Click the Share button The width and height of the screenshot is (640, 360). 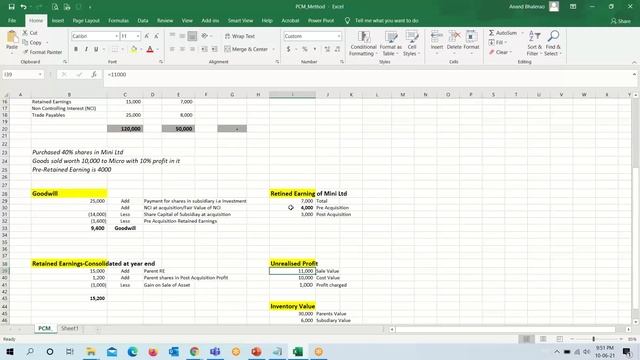[x=620, y=21]
